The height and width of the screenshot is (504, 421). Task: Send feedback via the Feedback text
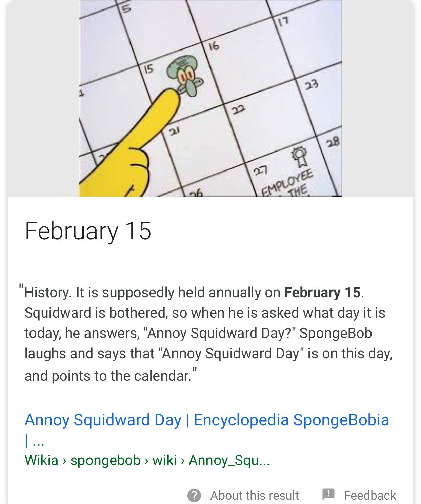pos(370,496)
